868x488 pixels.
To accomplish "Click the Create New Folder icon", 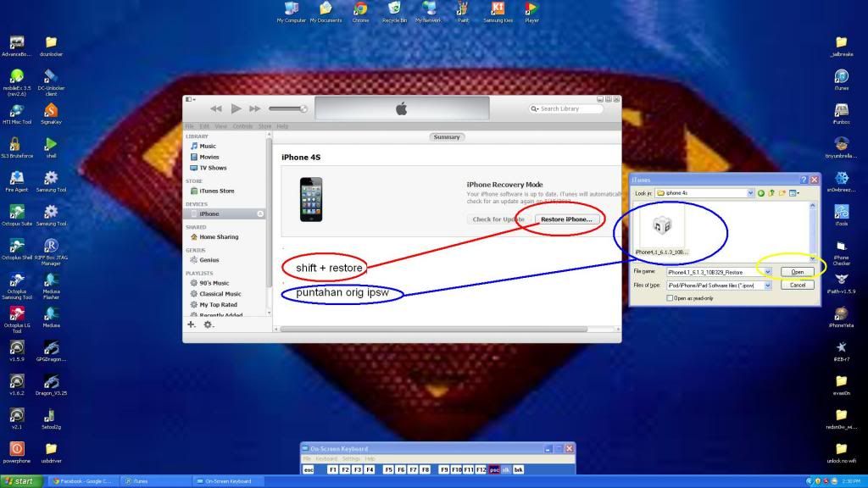I will pos(782,193).
